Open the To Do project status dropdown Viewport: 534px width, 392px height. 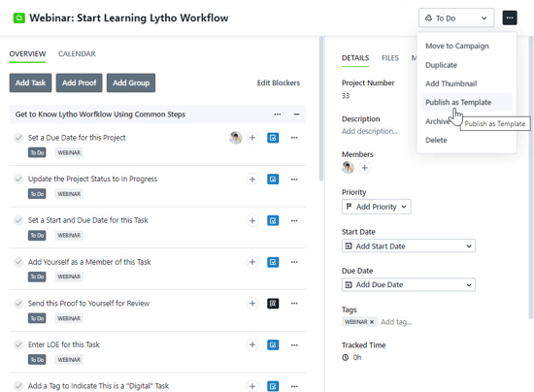[x=456, y=18]
